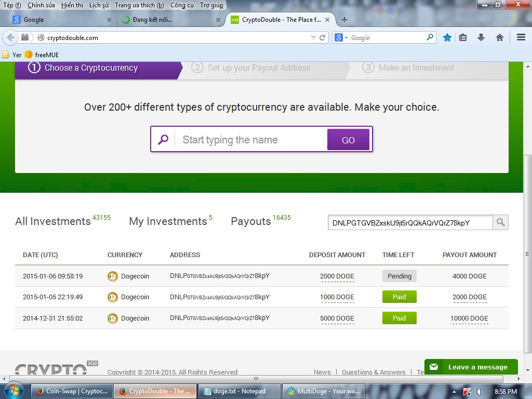This screenshot has height=399, width=532.
Task: Click the 2000 DOGE deposit amount
Action: click(x=337, y=276)
